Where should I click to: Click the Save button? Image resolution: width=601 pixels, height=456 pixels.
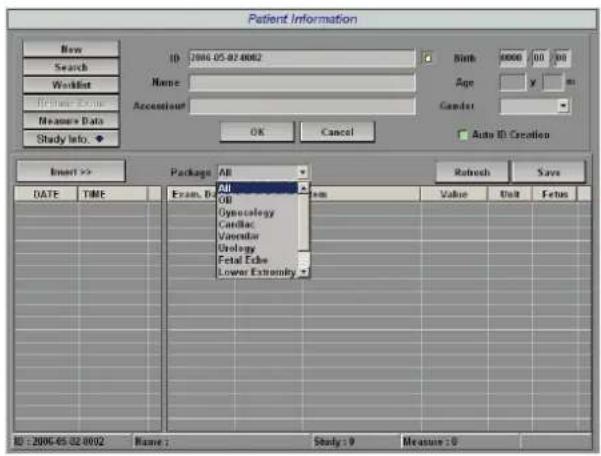coord(548,172)
